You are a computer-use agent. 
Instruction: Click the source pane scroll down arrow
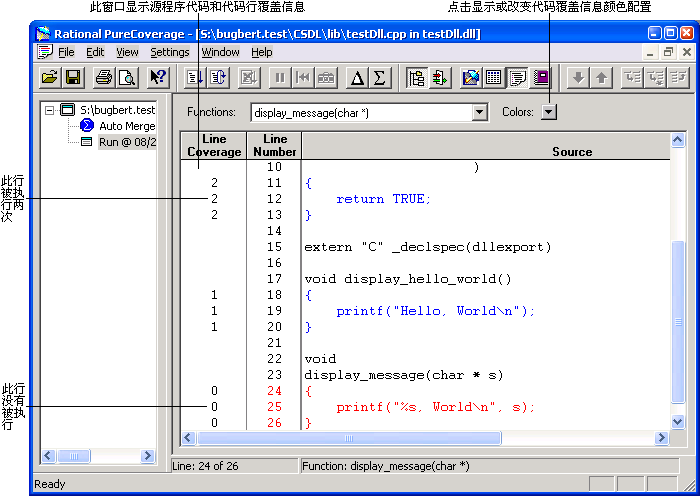[678, 421]
